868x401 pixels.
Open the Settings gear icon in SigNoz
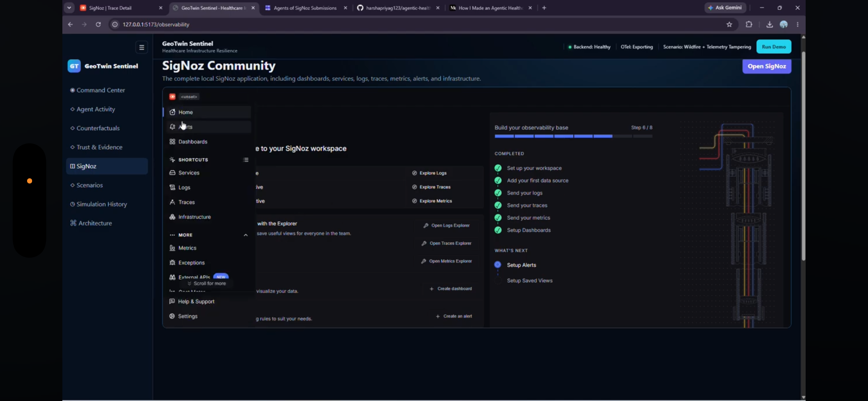172,316
